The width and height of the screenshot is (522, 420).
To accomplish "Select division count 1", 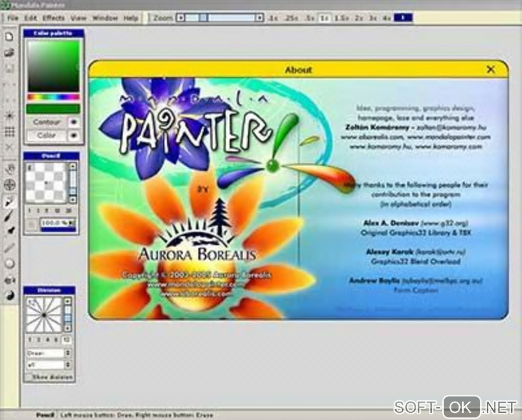I will (x=30, y=340).
